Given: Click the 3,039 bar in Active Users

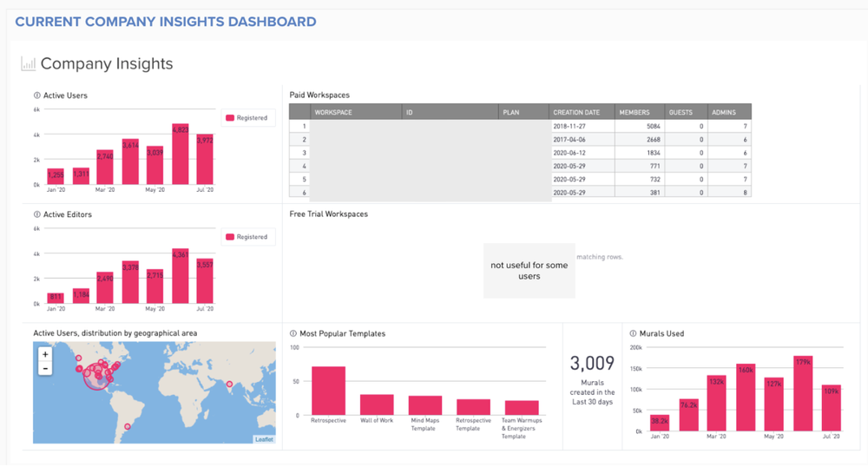Looking at the screenshot, I should 155,166.
